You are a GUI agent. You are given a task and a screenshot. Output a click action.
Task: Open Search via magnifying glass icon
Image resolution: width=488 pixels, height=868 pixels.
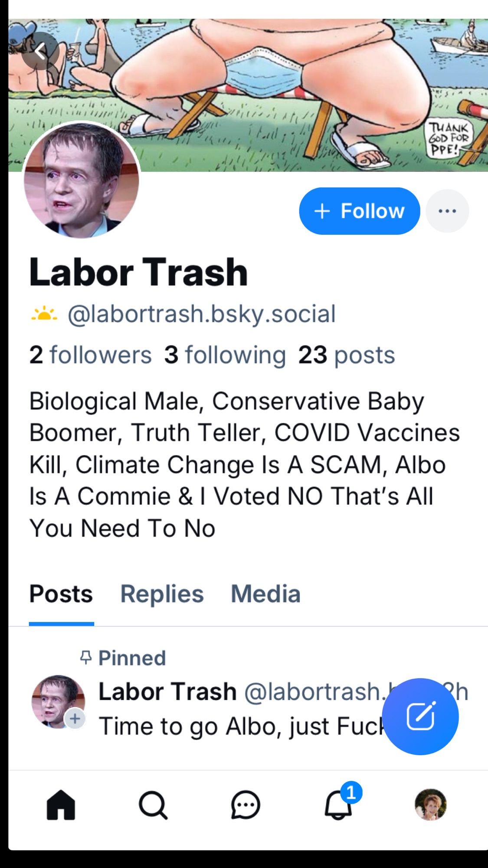153,805
